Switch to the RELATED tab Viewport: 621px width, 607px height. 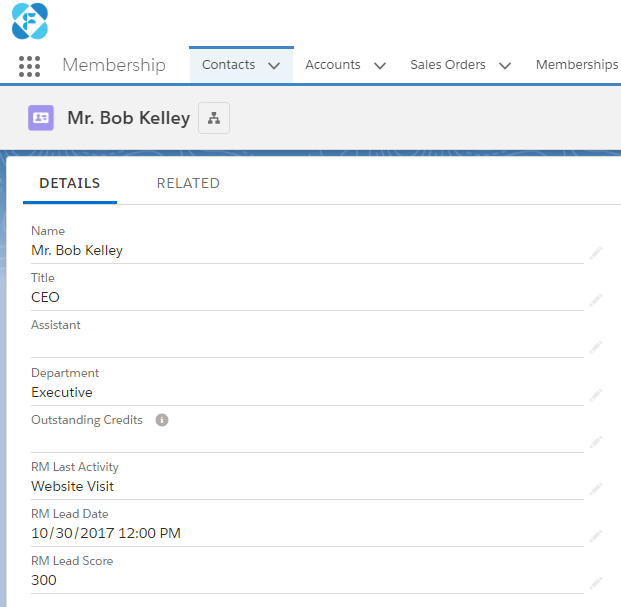click(x=188, y=183)
